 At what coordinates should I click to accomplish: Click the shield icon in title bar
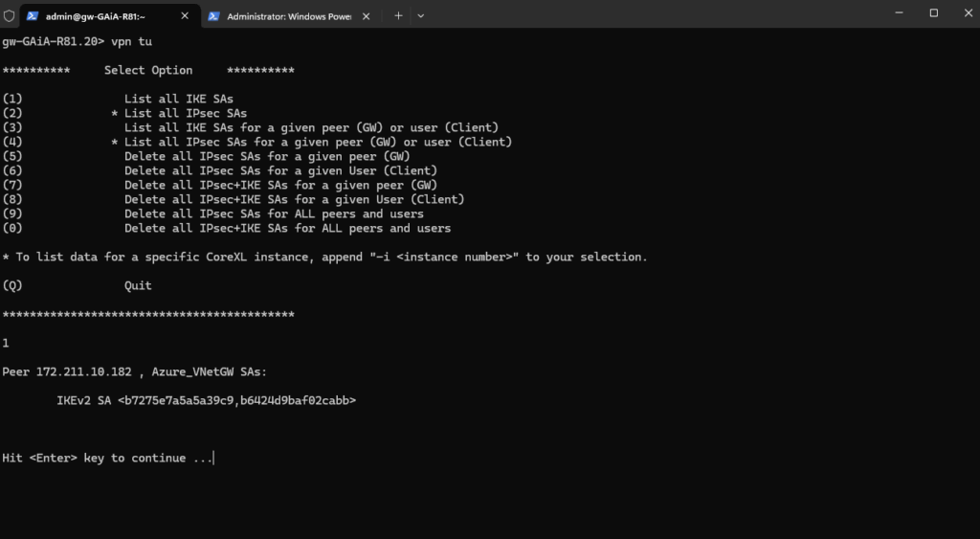point(9,15)
